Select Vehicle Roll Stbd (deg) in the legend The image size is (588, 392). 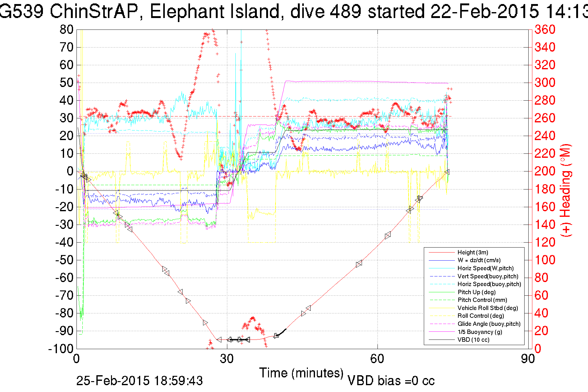tap(488, 308)
